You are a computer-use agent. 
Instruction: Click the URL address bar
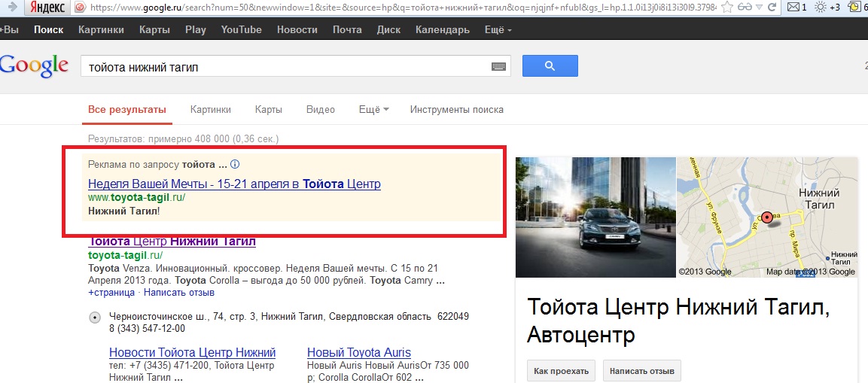(403, 8)
